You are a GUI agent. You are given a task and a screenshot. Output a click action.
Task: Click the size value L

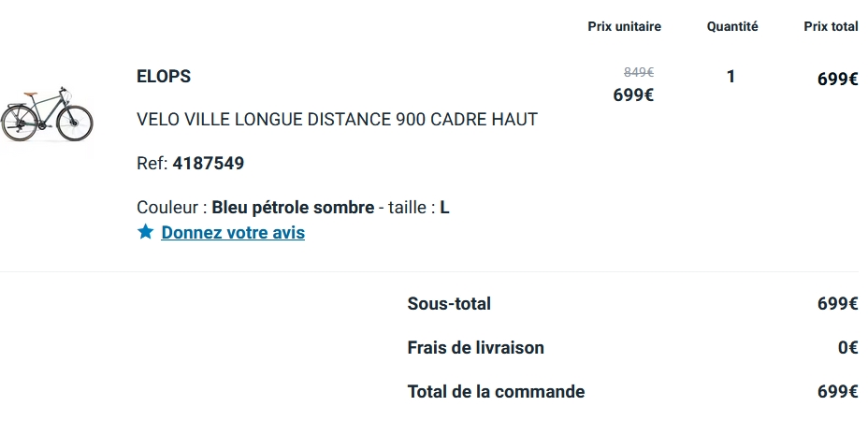(x=445, y=207)
